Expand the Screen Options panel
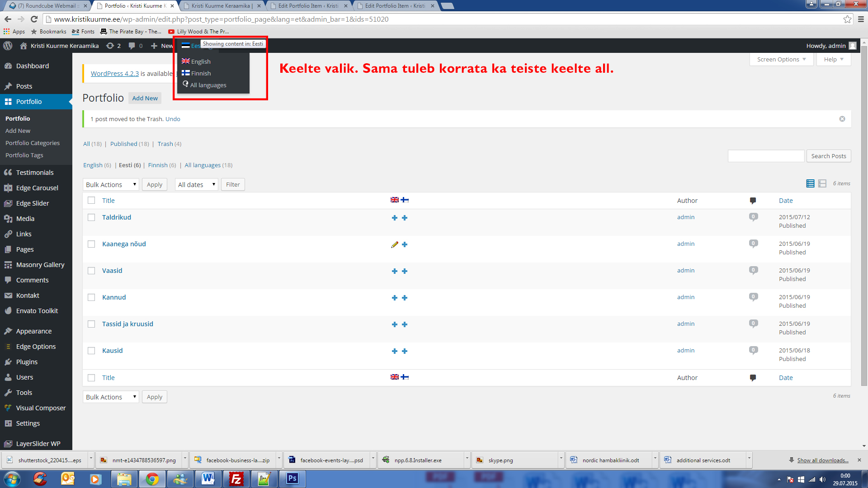 click(781, 59)
